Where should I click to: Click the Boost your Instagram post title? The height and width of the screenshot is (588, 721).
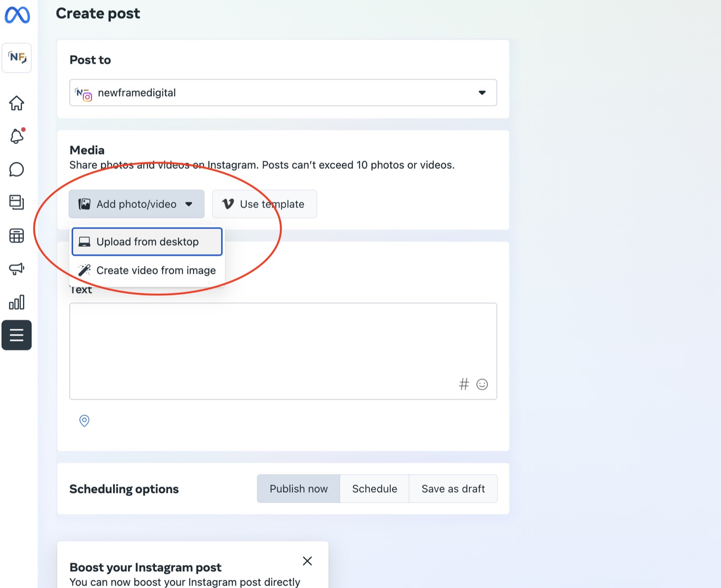[x=146, y=567]
